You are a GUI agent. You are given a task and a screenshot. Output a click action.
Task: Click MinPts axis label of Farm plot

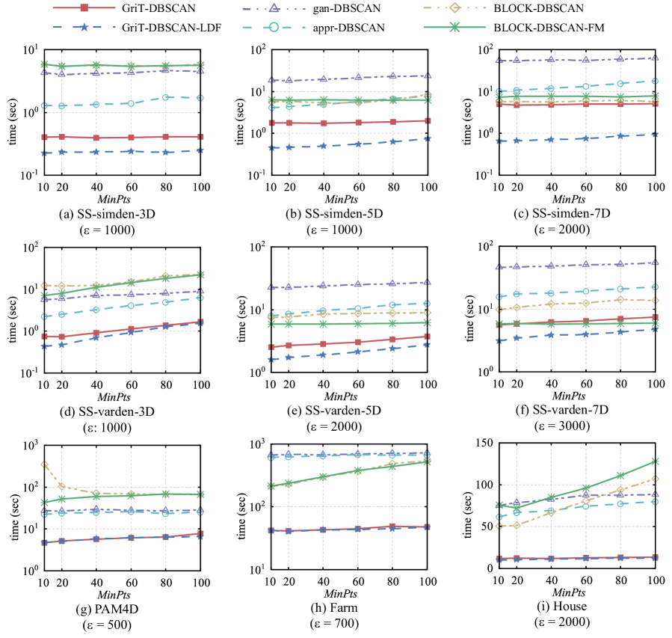(341, 594)
